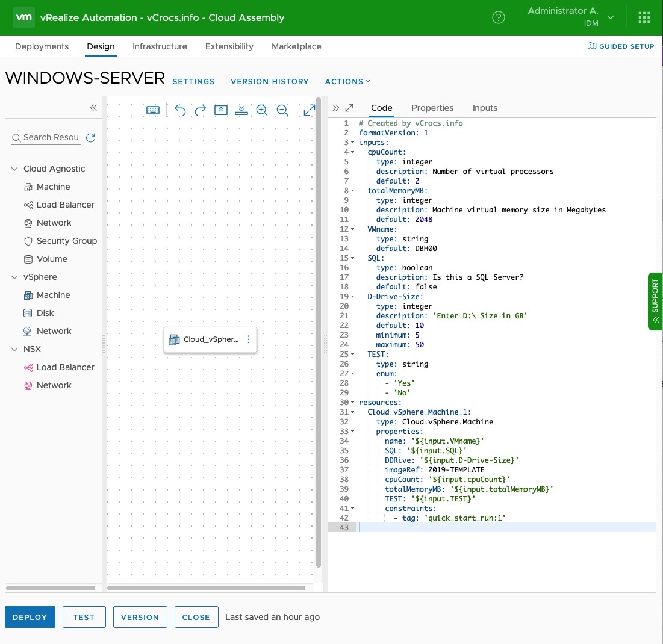The image size is (663, 644).
Task: Go to the Infrastructure tab
Action: pyautogui.click(x=160, y=46)
